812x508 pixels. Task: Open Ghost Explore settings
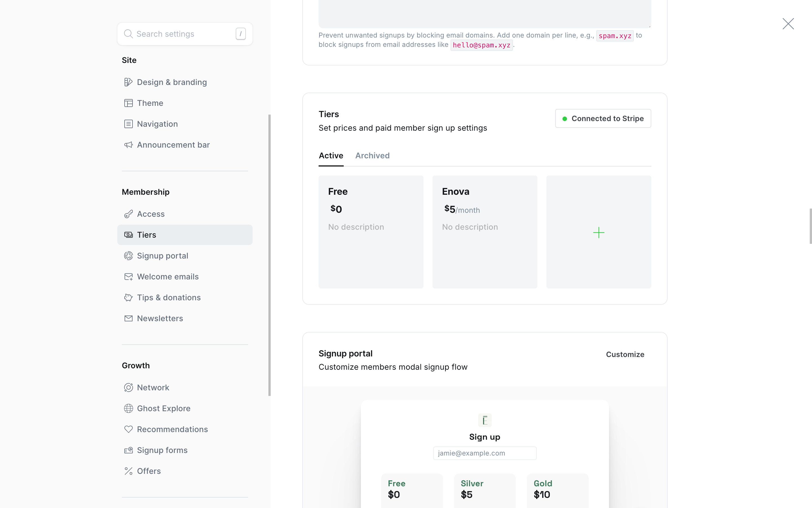(x=185, y=408)
